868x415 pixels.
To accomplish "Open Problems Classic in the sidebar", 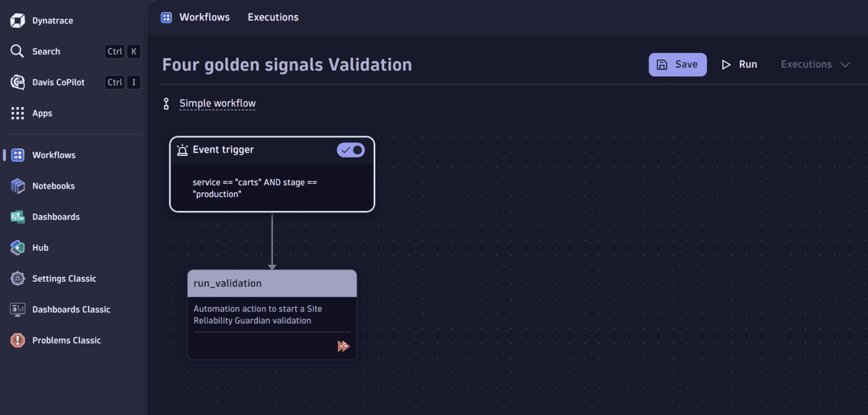I will [17, 340].
